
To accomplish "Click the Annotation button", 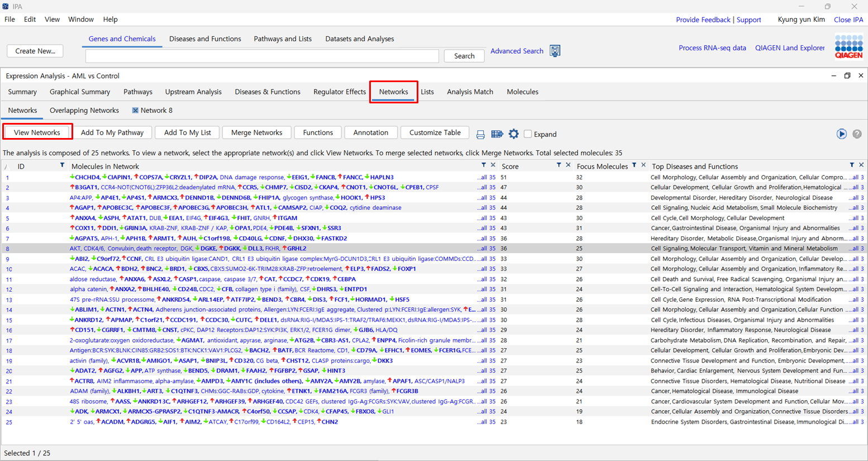I will pos(370,132).
